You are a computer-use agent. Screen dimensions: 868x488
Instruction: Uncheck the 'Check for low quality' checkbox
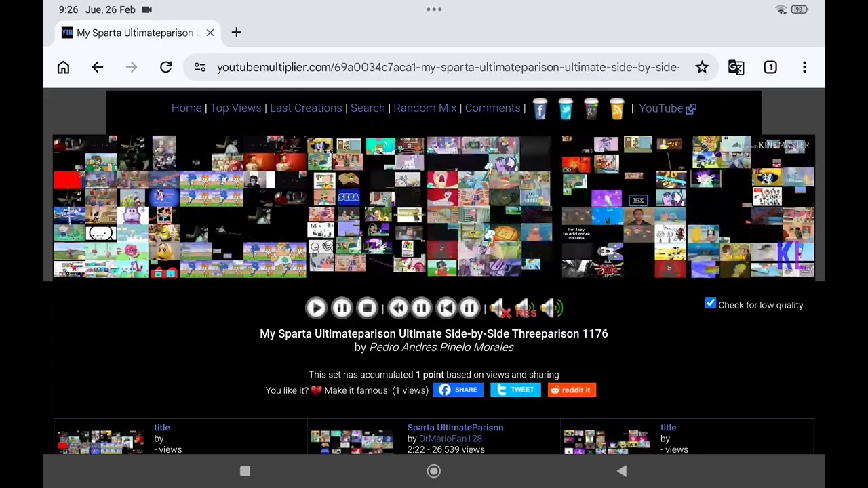click(711, 304)
